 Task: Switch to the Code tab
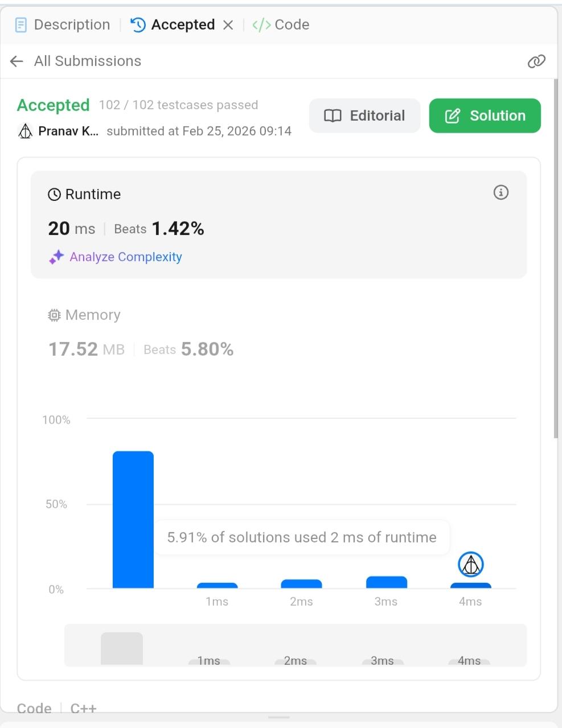click(x=281, y=24)
